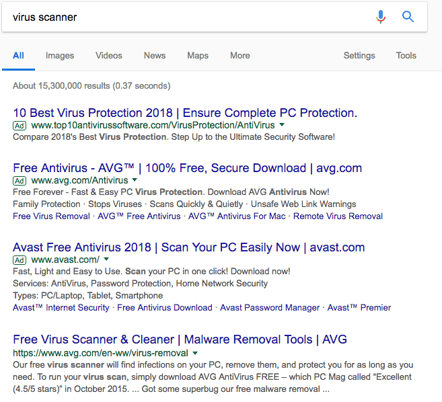Expand the dropdown arrow next to www.avg.com/Antivirus
The height and width of the screenshot is (402, 442).
(x=135, y=180)
